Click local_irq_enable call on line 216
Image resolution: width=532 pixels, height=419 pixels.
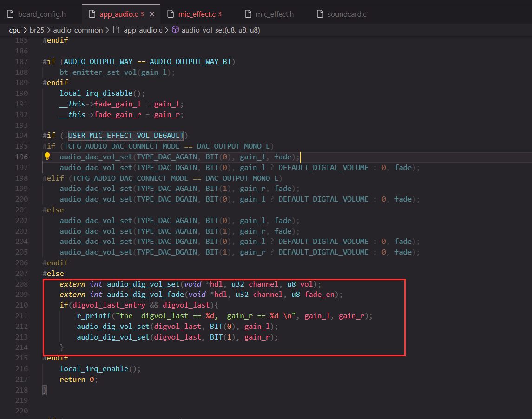tap(94, 369)
